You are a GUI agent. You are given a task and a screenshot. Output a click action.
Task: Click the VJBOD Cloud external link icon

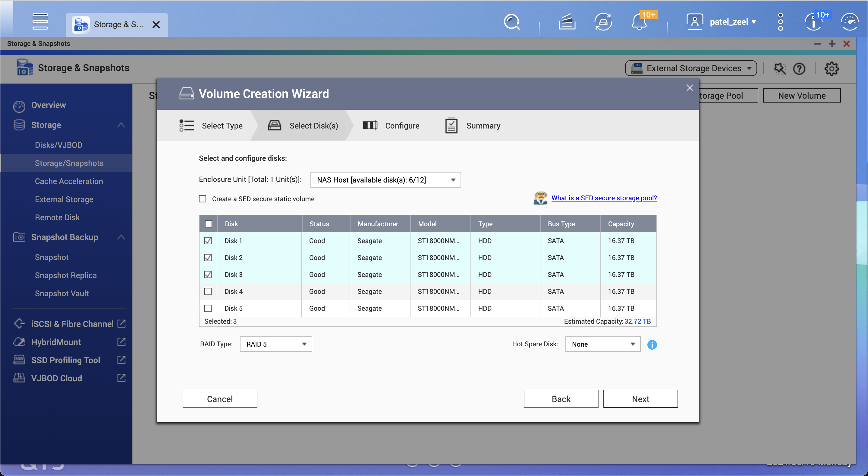tap(121, 378)
